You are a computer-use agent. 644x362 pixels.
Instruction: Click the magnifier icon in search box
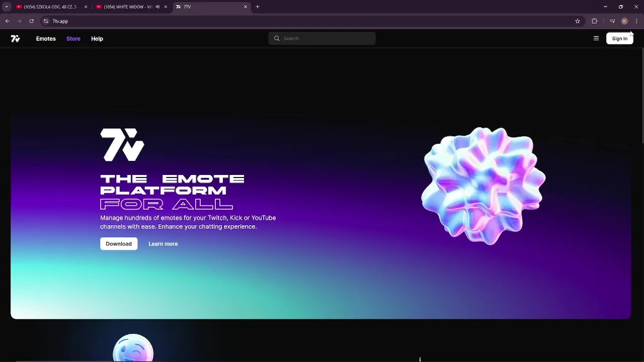277,39
